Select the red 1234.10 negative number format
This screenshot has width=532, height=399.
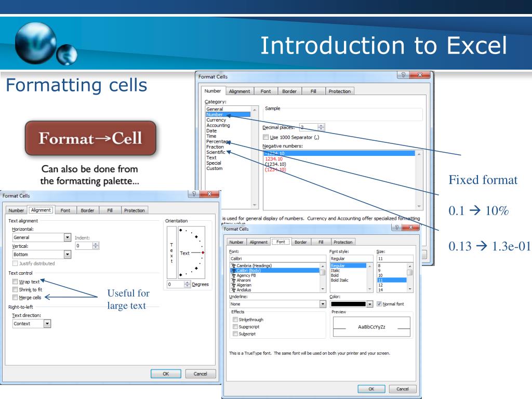click(274, 159)
